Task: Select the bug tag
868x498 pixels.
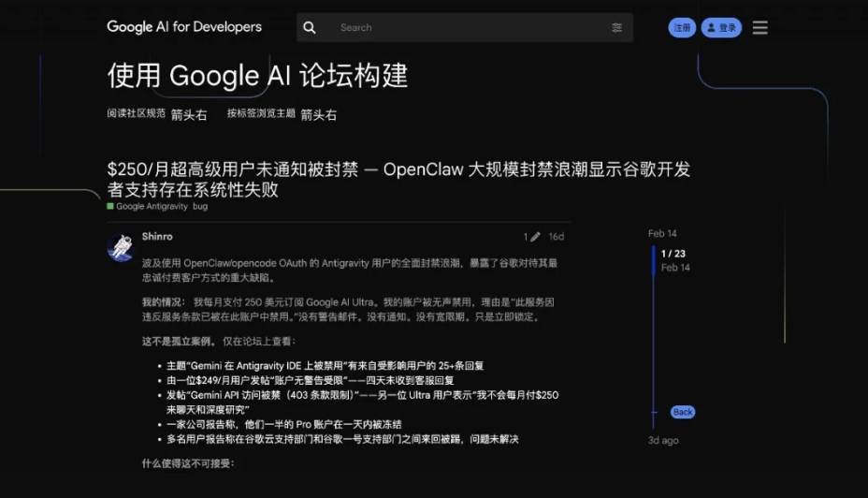Action: pyautogui.click(x=200, y=206)
